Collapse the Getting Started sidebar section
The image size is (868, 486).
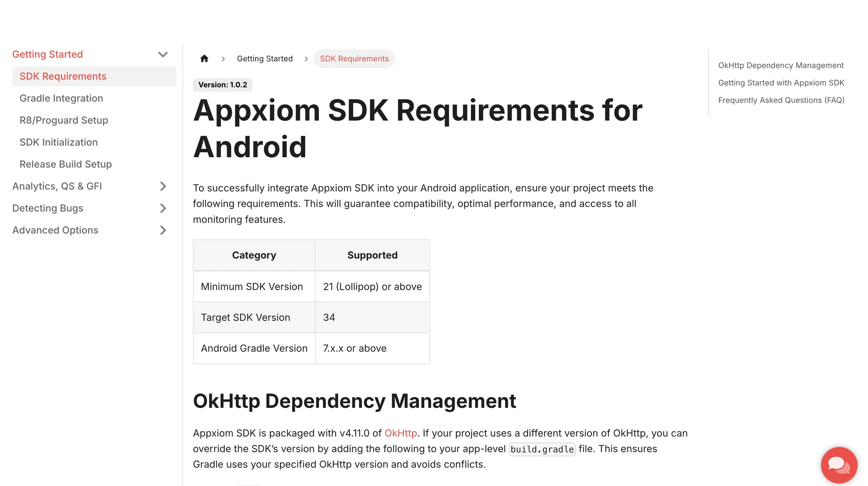tap(163, 54)
